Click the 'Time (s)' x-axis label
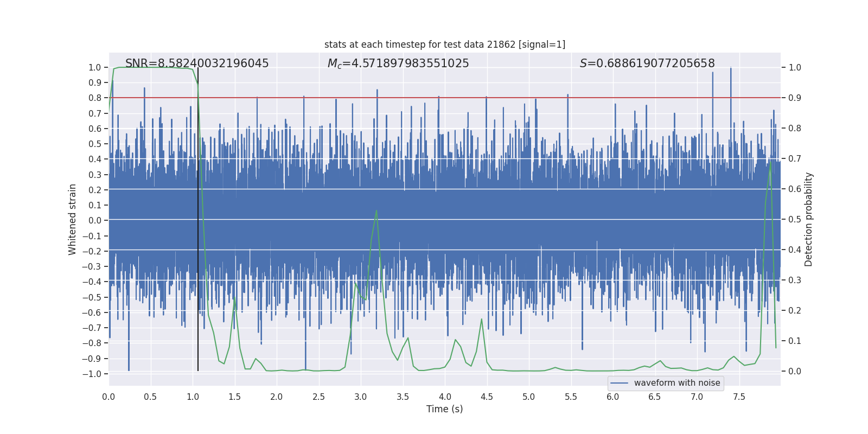 coord(445,409)
